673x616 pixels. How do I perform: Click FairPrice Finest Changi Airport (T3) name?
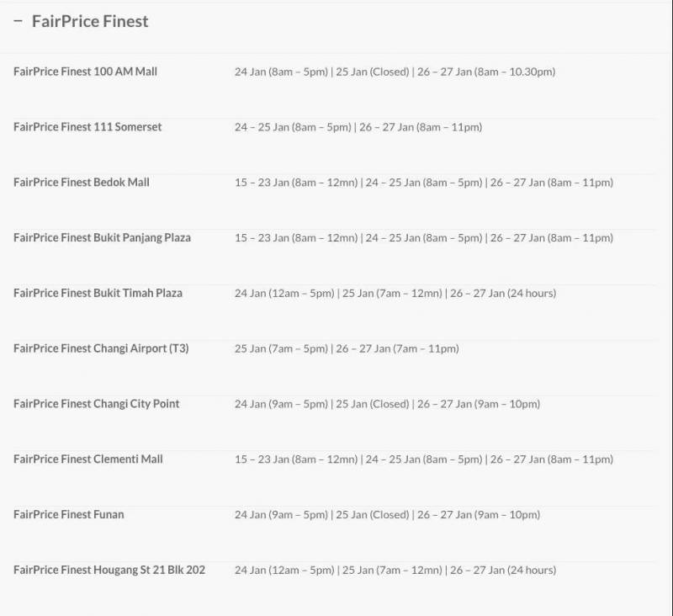coord(101,348)
